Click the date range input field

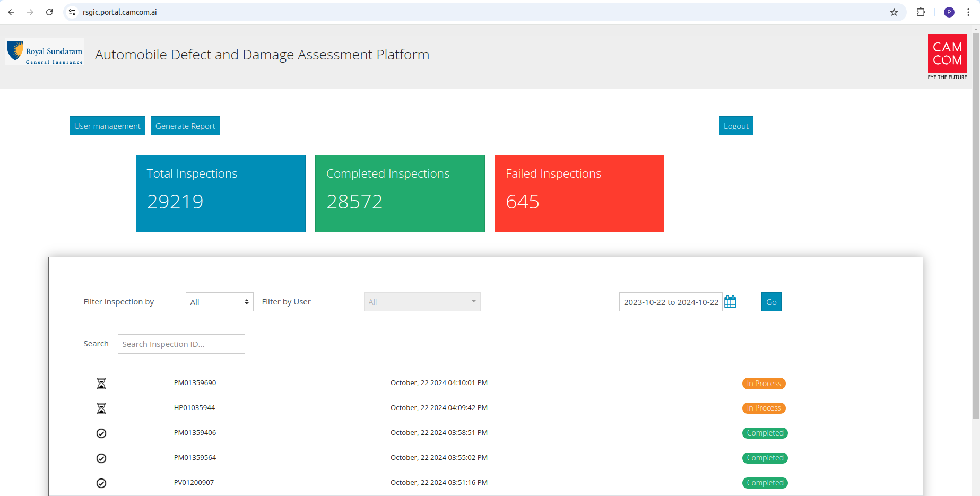(671, 302)
